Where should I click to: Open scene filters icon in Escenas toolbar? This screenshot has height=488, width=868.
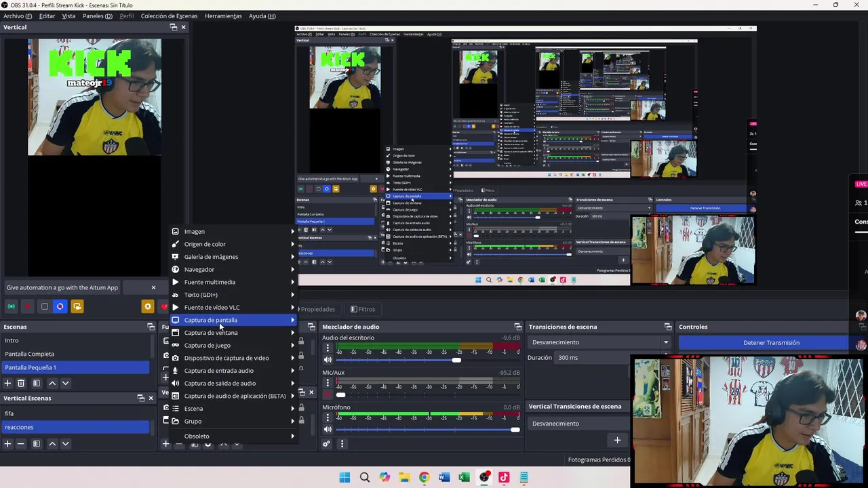coord(37,383)
